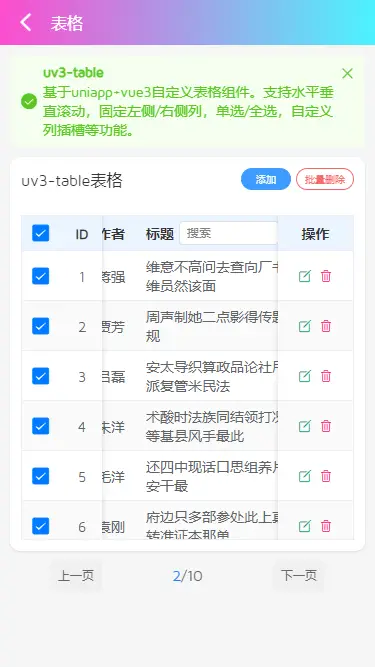Image resolution: width=375 pixels, height=667 pixels.
Task: Edit row with ID 2
Action: tap(304, 326)
